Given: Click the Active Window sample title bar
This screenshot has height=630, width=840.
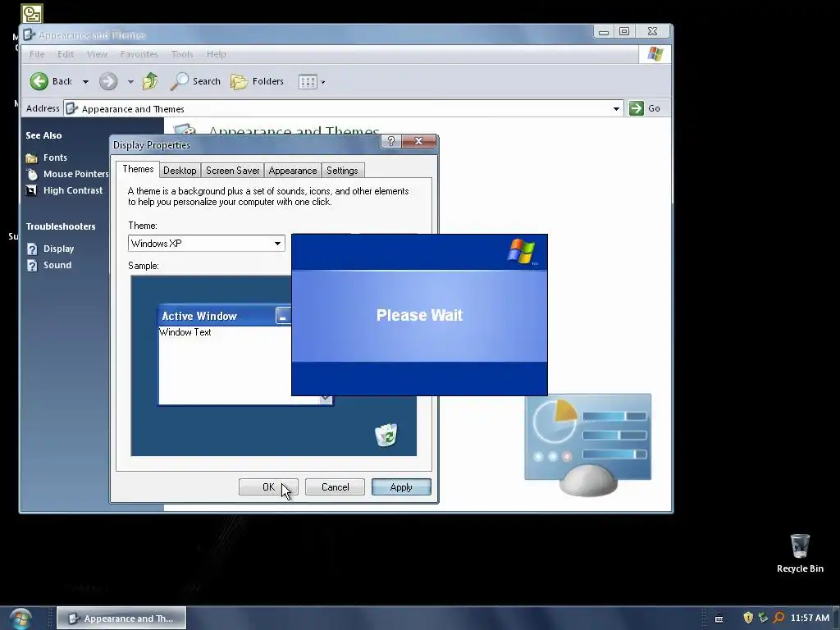Looking at the screenshot, I should tap(225, 316).
